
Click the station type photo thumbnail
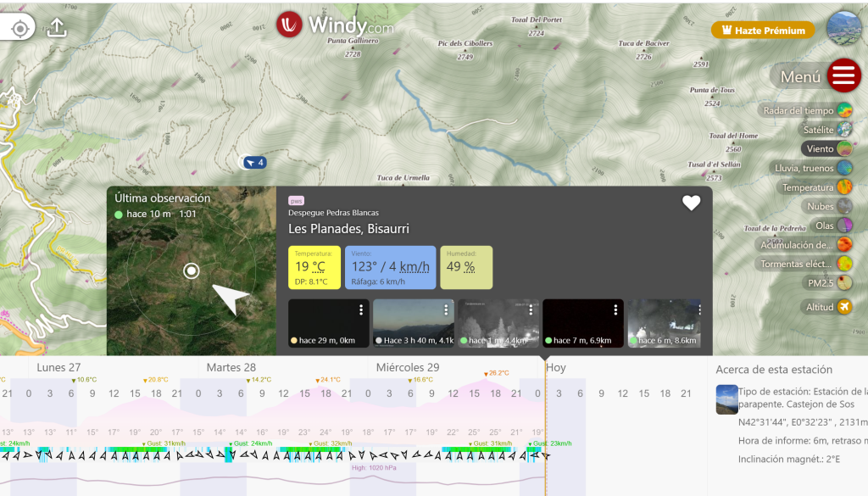click(726, 399)
